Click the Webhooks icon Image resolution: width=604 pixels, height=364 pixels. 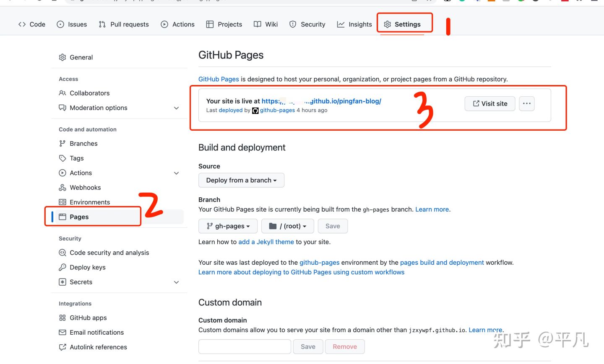click(62, 187)
